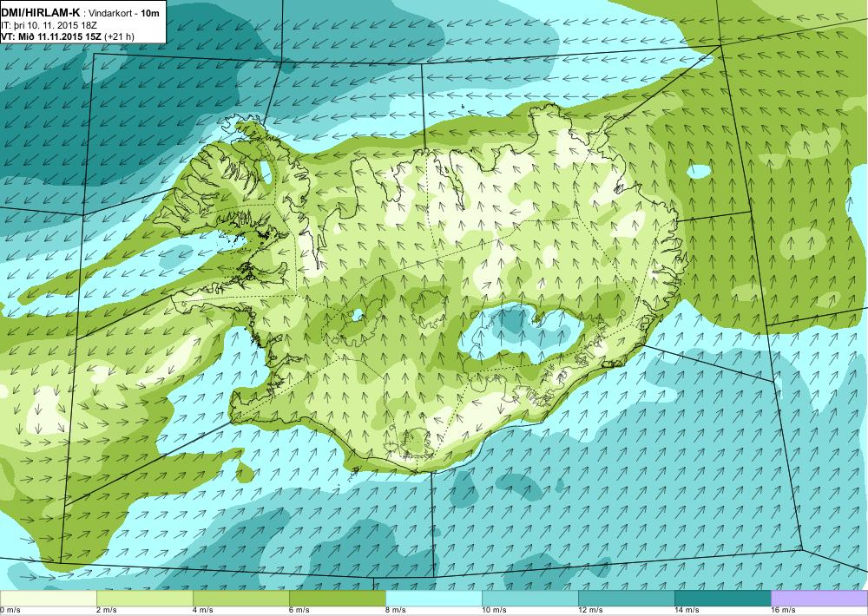Click the 'VT: Mið 11.11.2015 15Z' valid time
Screen dimensions: 868x616
(51, 36)
